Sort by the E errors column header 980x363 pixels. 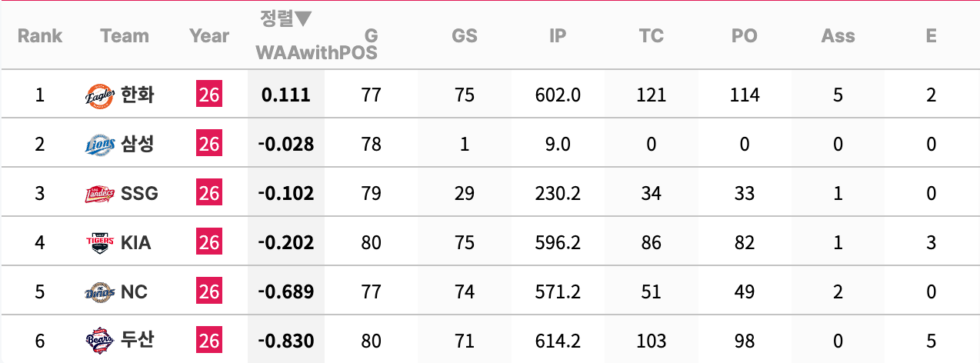pyautogui.click(x=932, y=35)
